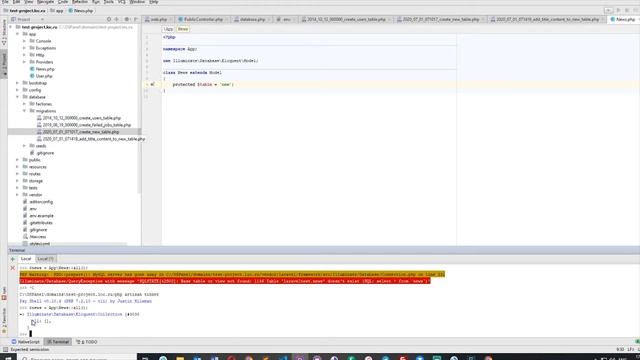Click the tool-windows toggle icon in status bar corner
640x360 pixels.
[5, 350]
